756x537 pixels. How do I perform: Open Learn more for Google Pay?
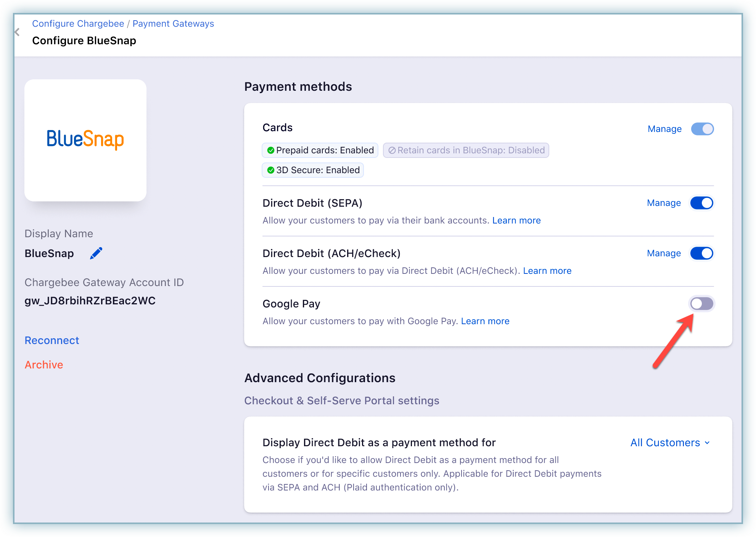[485, 321]
